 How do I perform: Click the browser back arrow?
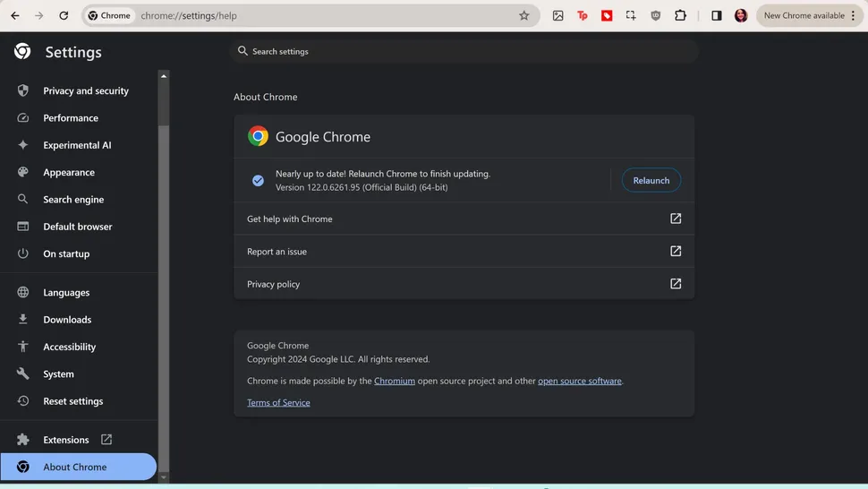15,15
